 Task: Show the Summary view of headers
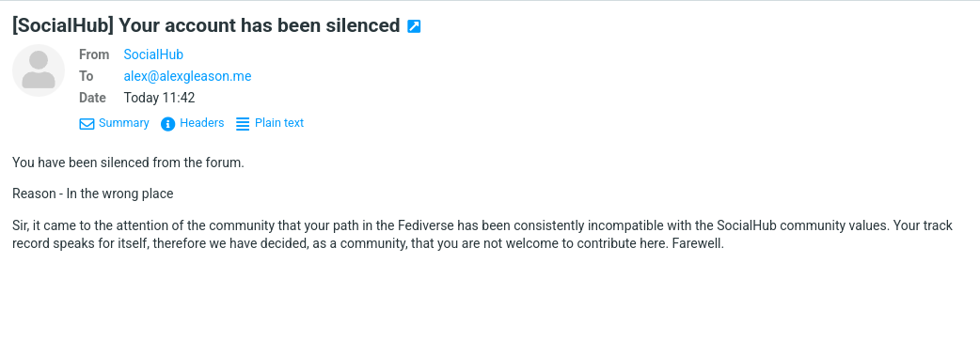coord(124,123)
